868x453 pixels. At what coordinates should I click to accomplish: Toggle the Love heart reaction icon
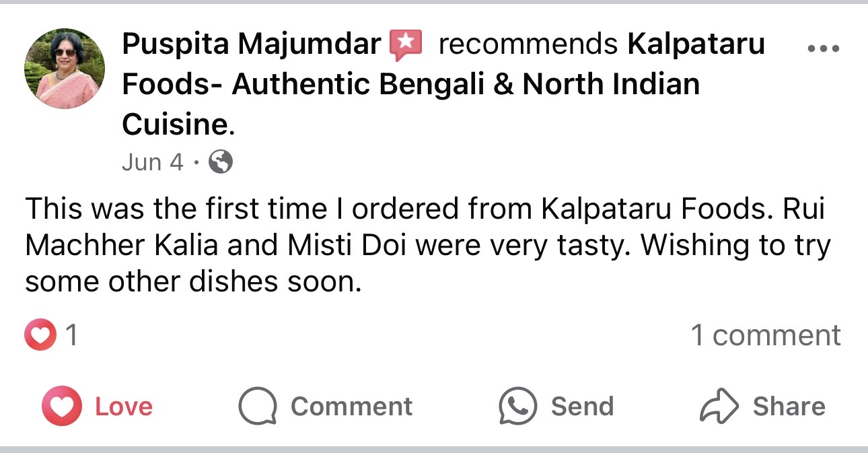click(x=62, y=406)
